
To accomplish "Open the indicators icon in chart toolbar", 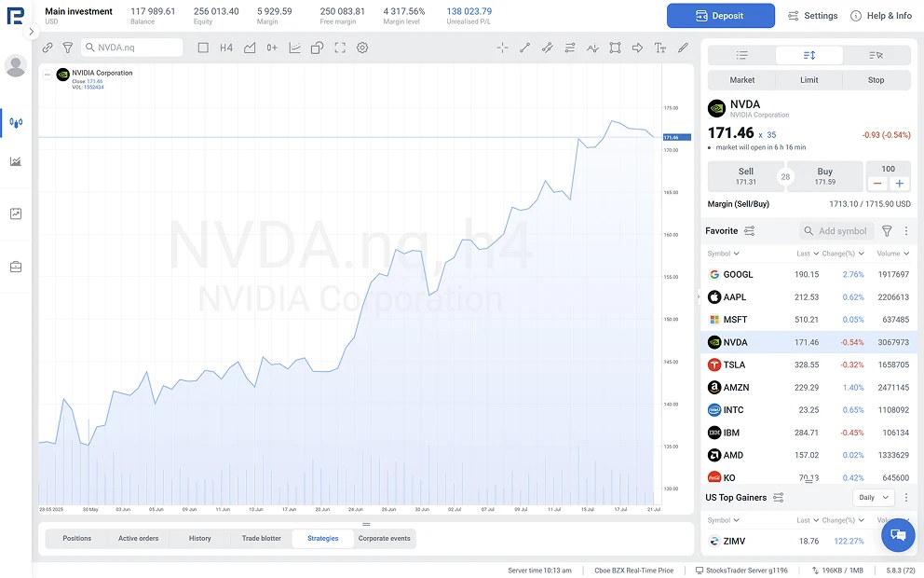I will [x=294, y=48].
